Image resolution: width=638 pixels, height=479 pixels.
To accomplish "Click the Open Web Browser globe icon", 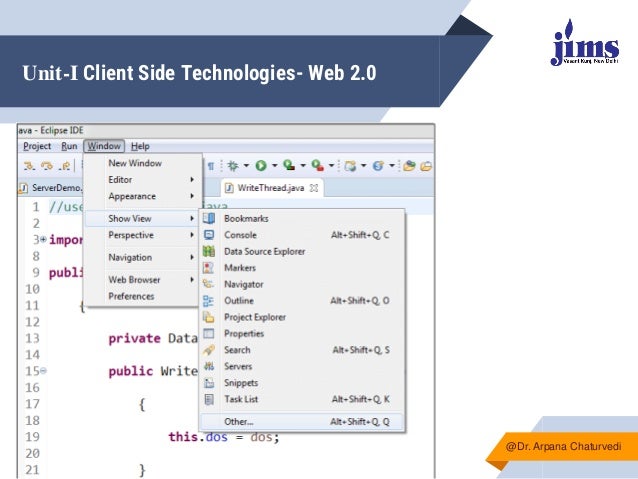I will coord(378,166).
